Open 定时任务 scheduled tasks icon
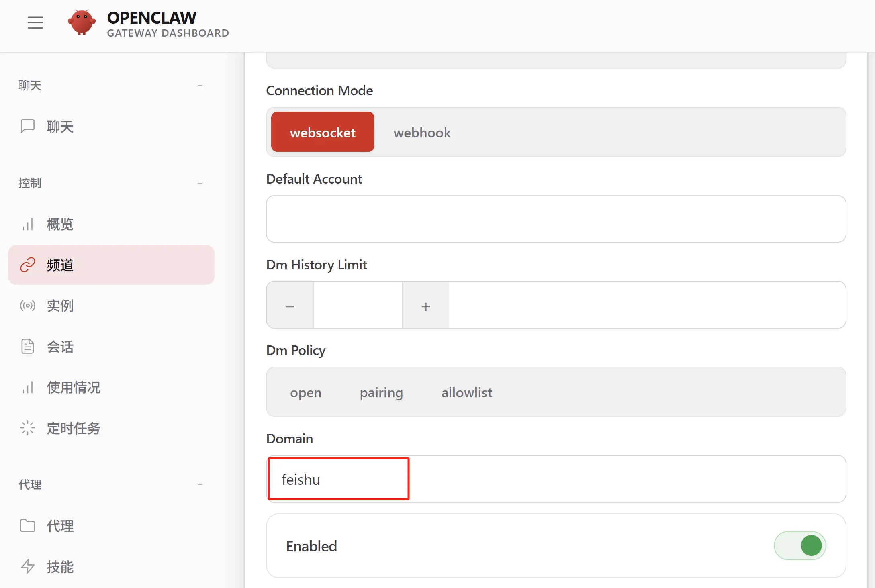 coord(28,428)
